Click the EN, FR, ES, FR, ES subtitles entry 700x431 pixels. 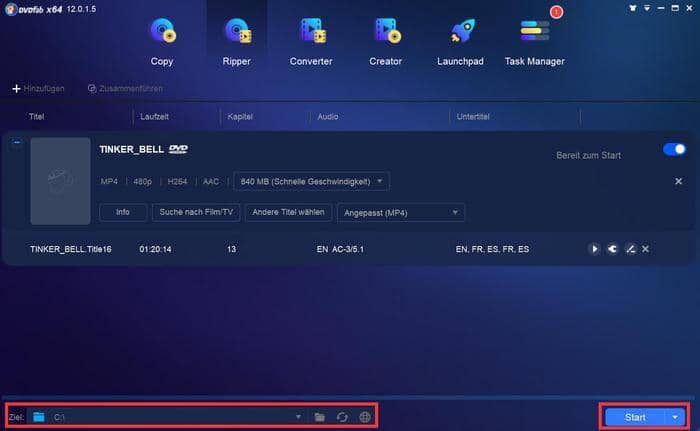click(492, 249)
